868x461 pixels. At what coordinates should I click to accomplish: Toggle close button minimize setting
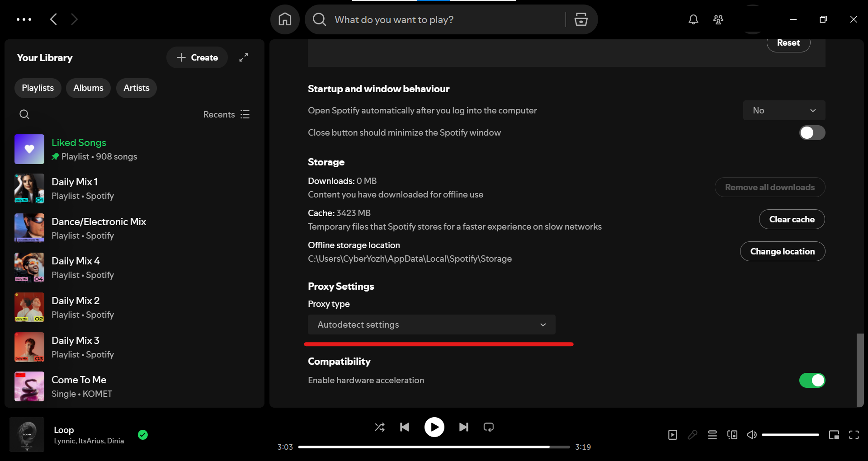point(812,133)
